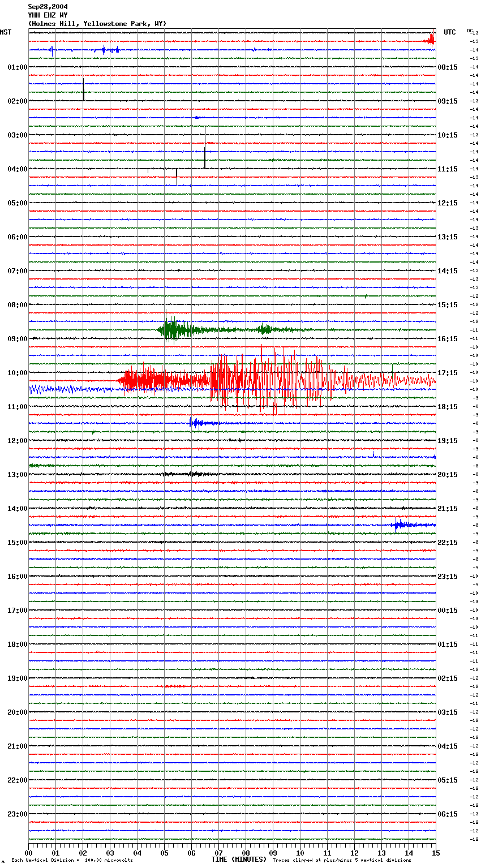Click the 22:00 MST time label

pos(18,780)
